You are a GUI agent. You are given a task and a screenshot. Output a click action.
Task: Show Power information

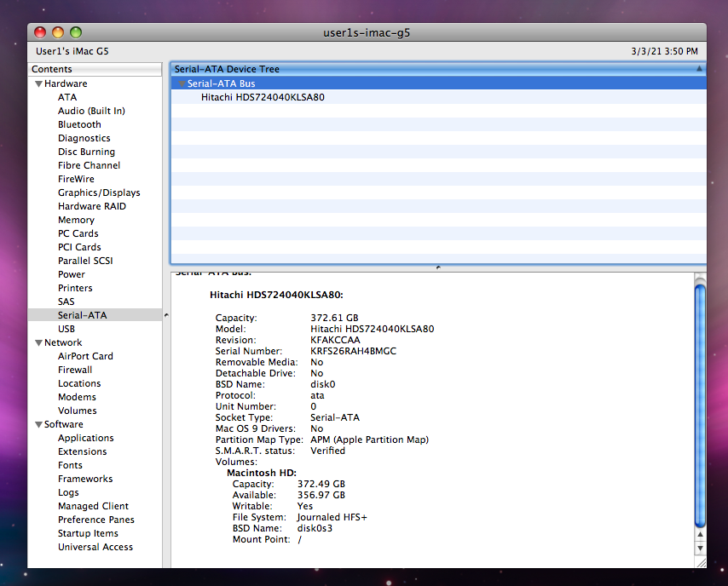point(72,274)
